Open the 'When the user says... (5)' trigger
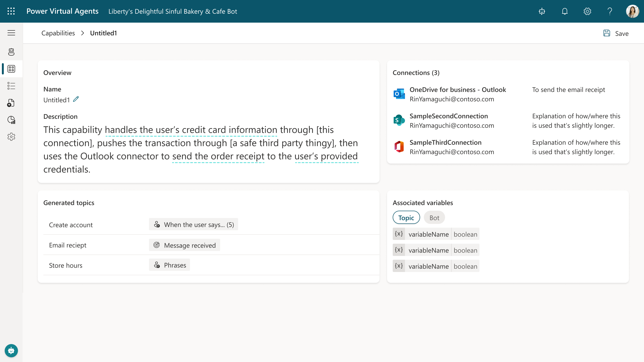 point(194,225)
